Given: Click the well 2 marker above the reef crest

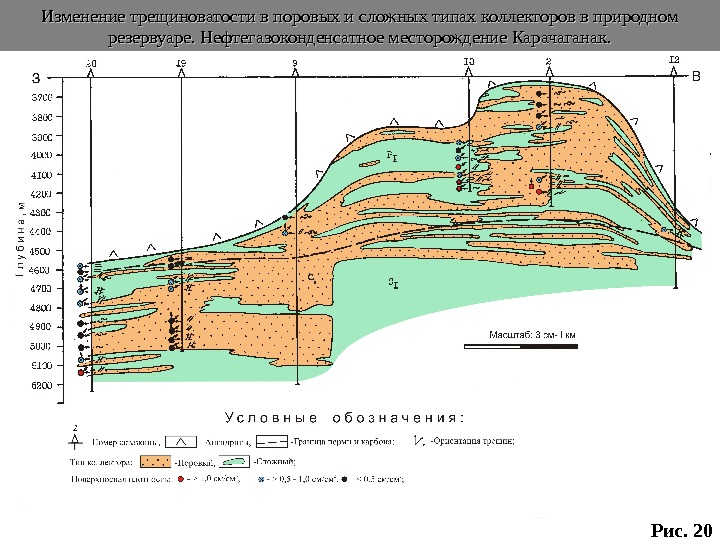Looking at the screenshot, I should (550, 71).
